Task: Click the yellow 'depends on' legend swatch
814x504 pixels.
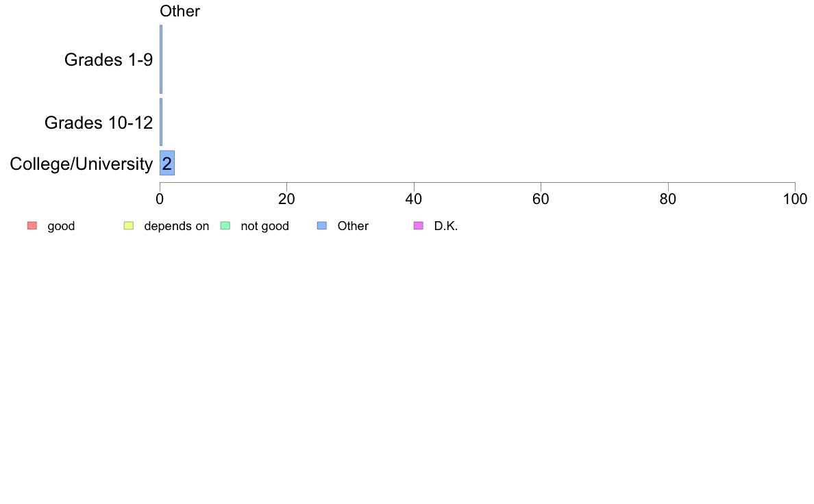Action: [x=129, y=226]
